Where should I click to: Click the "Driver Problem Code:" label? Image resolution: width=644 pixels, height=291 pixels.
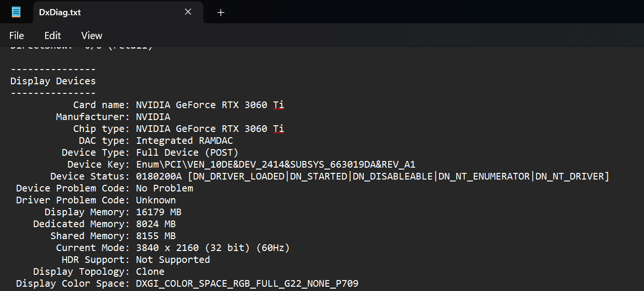[73, 200]
